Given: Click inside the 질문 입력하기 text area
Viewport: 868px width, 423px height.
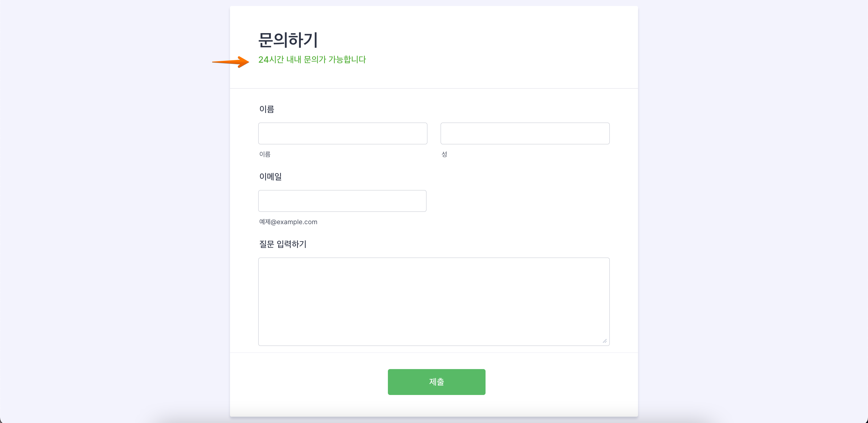Looking at the screenshot, I should (434, 301).
